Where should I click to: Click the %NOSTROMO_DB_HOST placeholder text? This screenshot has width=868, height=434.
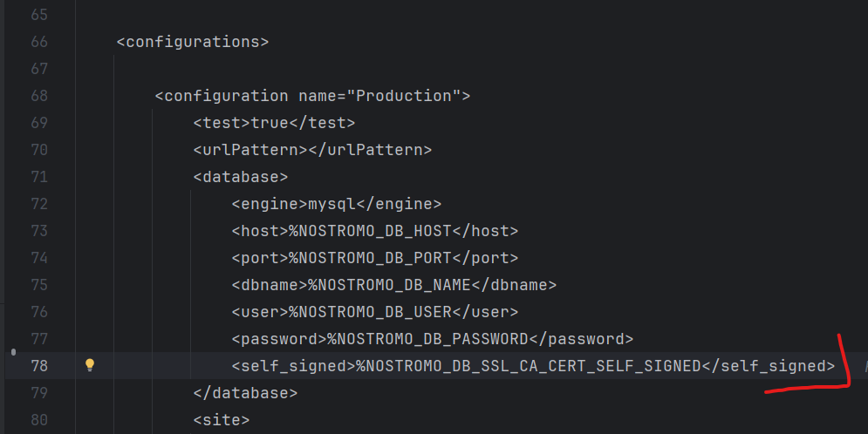coord(371,231)
